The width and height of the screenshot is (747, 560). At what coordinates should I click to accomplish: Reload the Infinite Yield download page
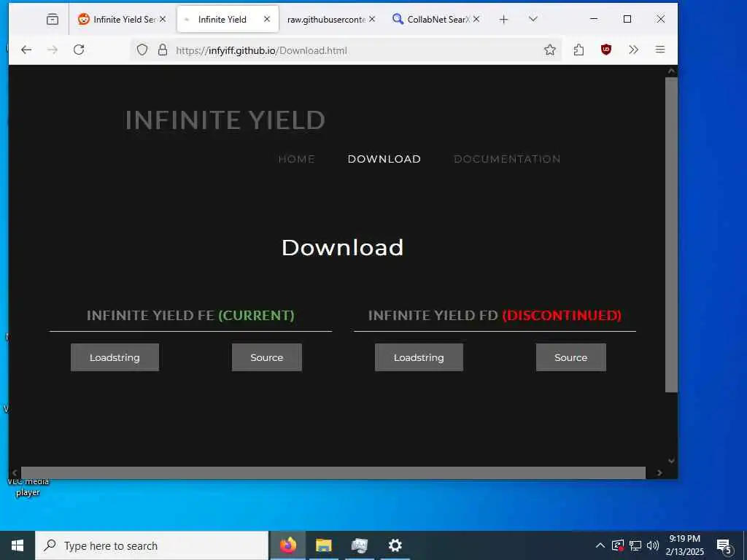tap(79, 50)
